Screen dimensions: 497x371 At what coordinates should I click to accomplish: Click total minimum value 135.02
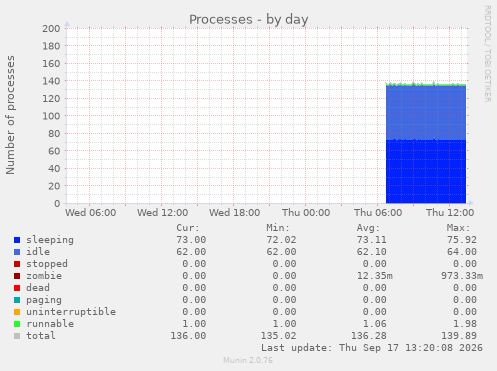[x=278, y=336]
